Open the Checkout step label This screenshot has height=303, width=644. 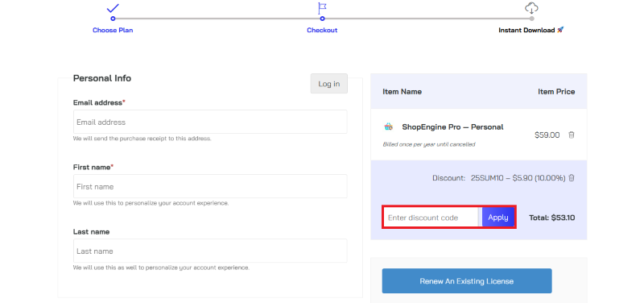(322, 30)
